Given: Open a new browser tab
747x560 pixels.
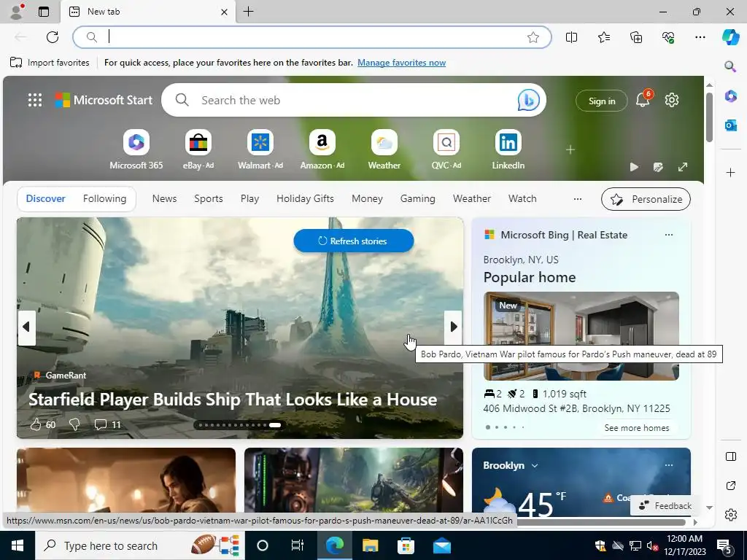Looking at the screenshot, I should pyautogui.click(x=248, y=12).
